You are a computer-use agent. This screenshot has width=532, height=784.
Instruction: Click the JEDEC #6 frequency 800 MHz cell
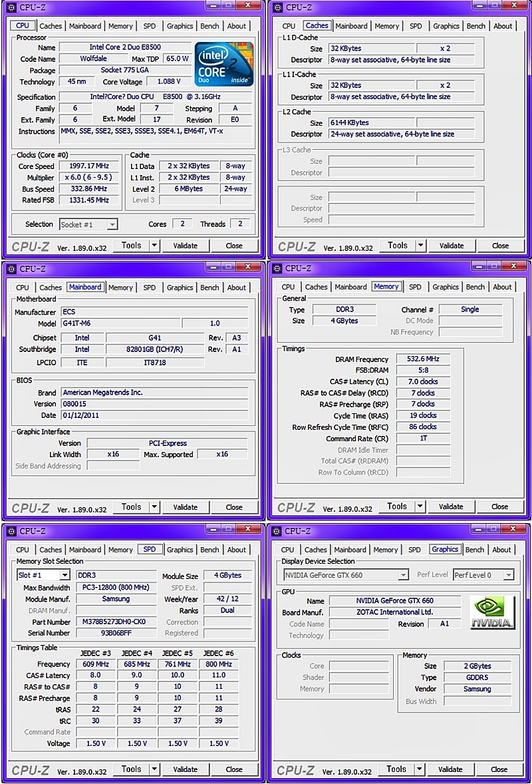click(x=219, y=664)
